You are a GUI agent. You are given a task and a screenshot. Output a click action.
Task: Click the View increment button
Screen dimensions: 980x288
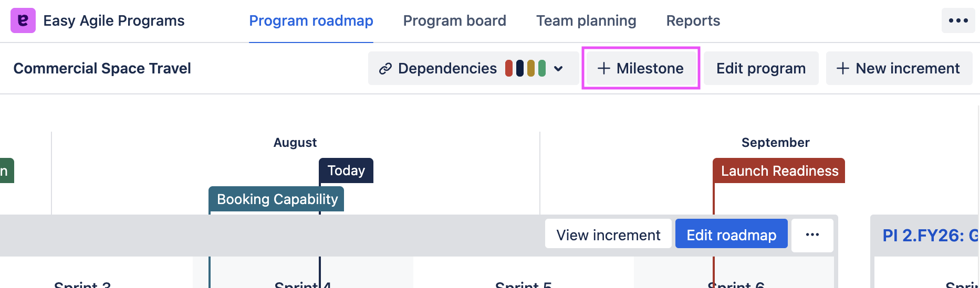click(608, 234)
